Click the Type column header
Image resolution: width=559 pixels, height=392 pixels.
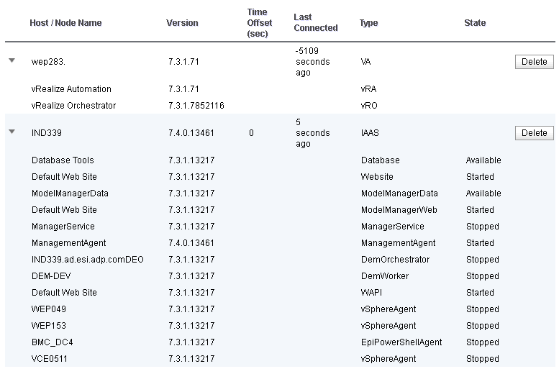[x=368, y=23]
